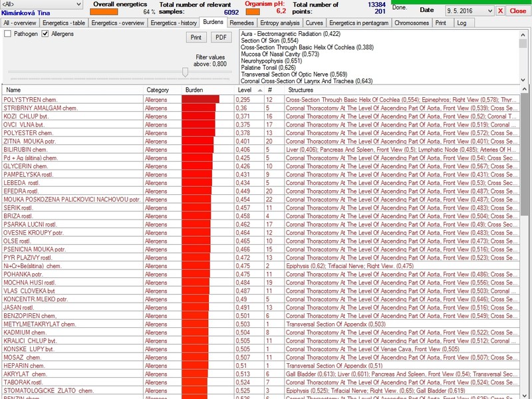This screenshot has height=399, width=532.
Task: Go to the Remedies tab
Action: [x=241, y=23]
